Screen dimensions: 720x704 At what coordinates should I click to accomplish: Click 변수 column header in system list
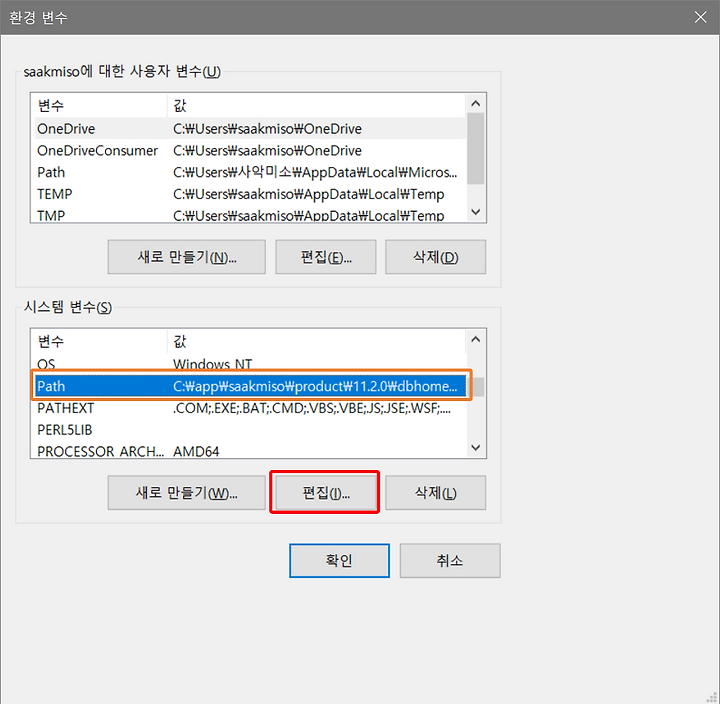coord(100,341)
